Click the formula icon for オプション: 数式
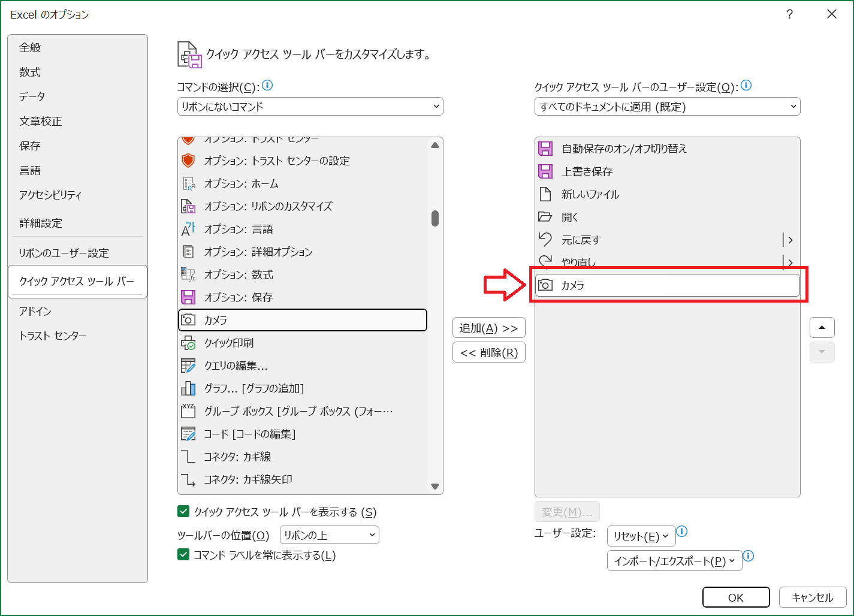This screenshot has width=854, height=616. point(188,274)
